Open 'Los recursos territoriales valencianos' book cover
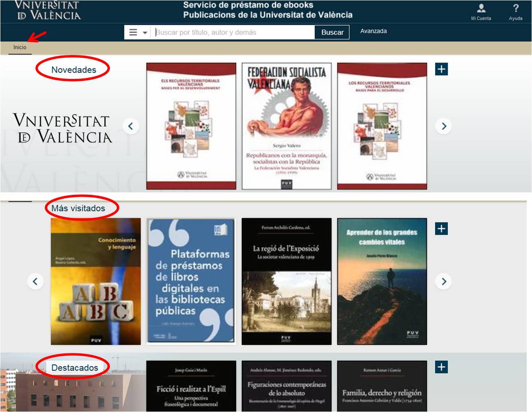Image resolution: width=532 pixels, height=412 pixels. (382, 126)
